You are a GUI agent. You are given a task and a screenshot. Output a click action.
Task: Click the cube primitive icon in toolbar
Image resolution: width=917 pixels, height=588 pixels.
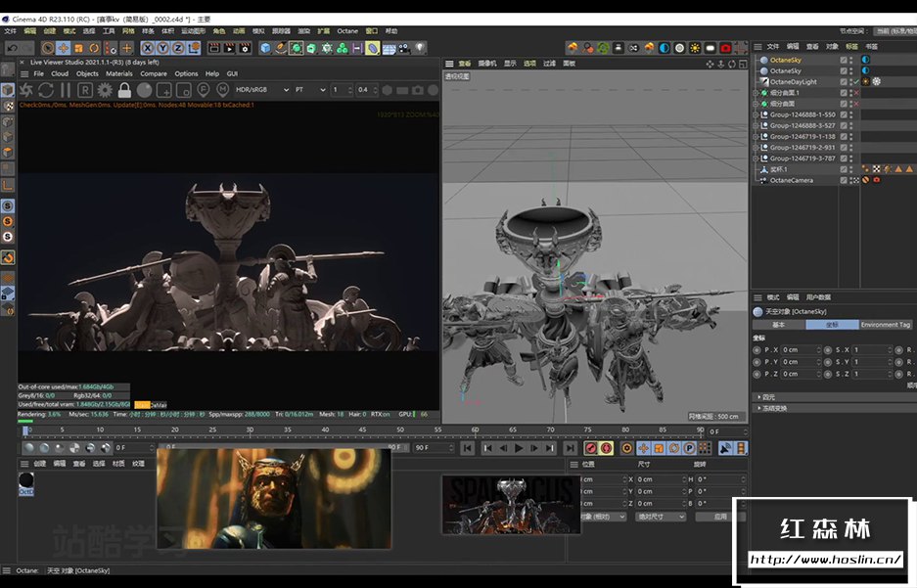[265, 47]
